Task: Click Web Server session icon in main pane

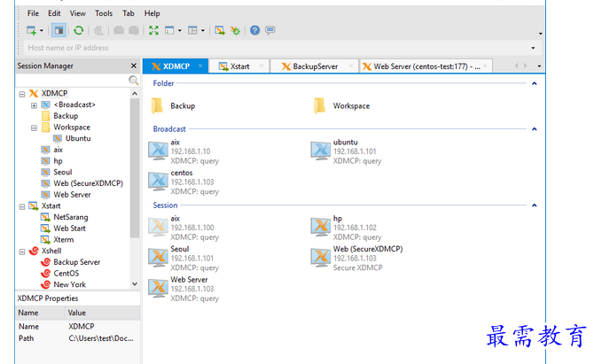Action: [158, 289]
